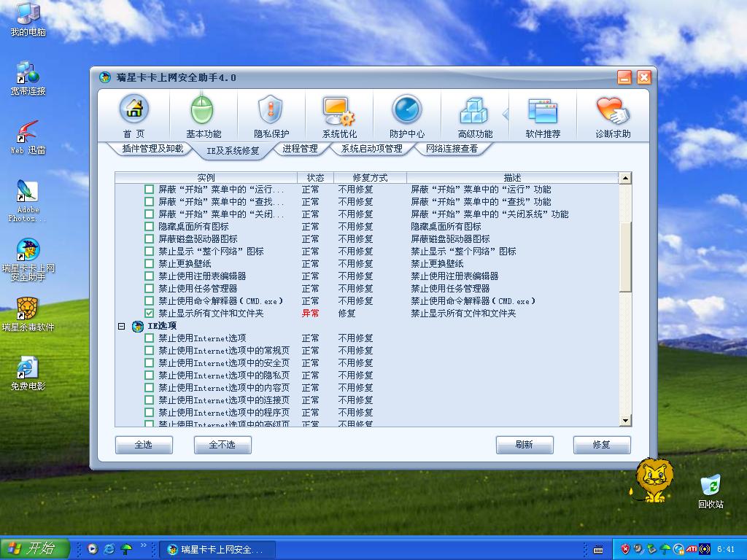Click scrollbar up arrow in list

pyautogui.click(x=625, y=178)
